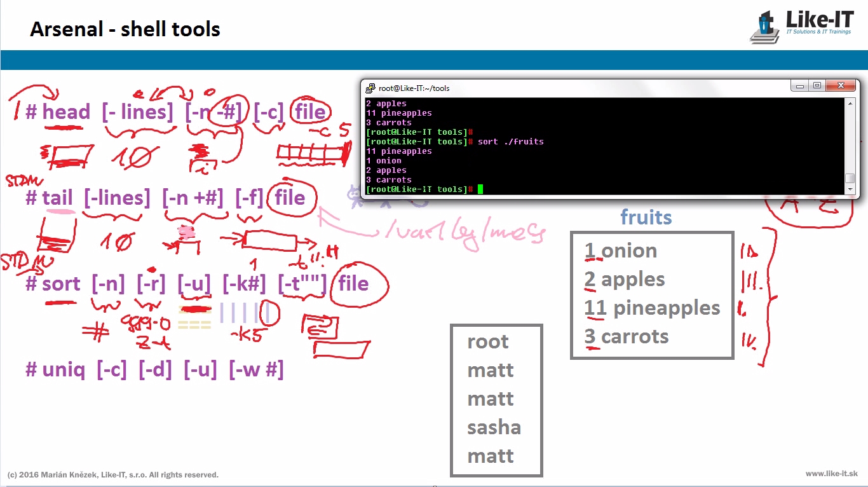
Task: Select the '# tail' command text
Action: 50,198
